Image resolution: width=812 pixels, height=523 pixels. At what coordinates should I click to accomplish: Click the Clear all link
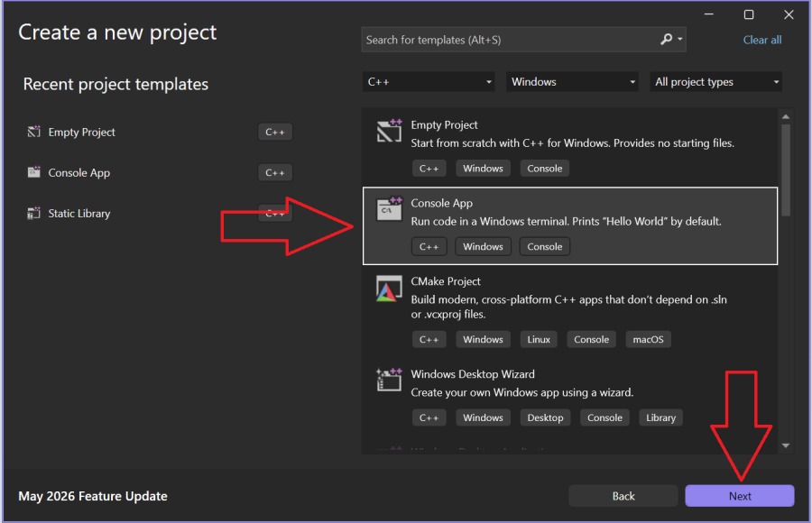pyautogui.click(x=762, y=40)
